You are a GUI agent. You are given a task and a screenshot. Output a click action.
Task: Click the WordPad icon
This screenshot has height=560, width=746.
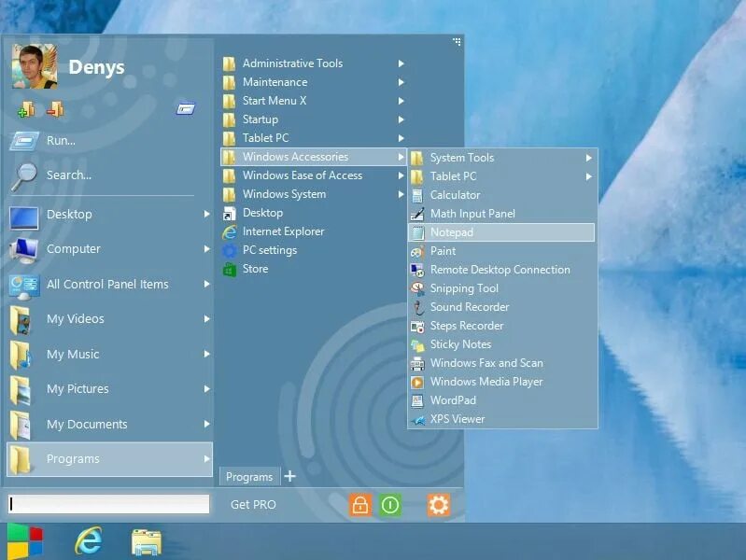point(417,400)
